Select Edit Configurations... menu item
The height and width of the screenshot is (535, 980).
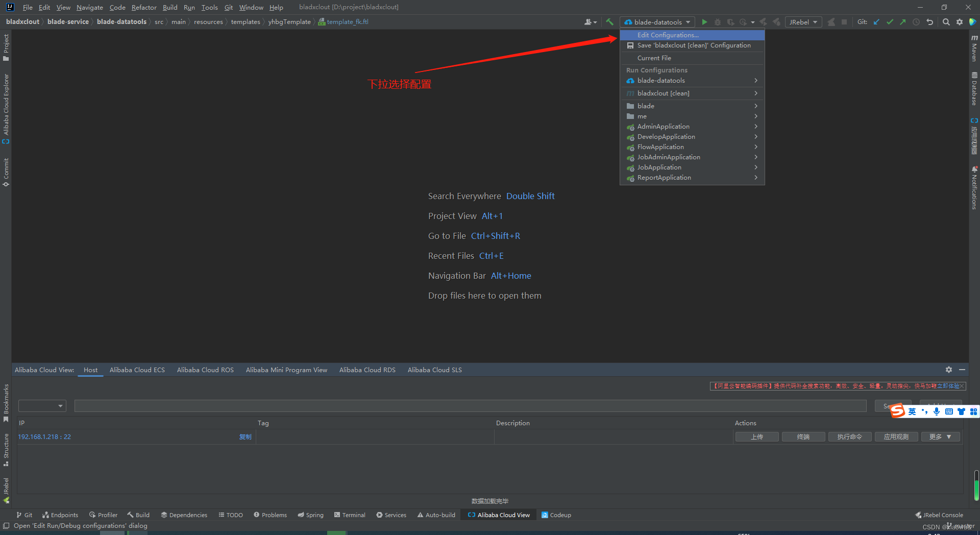pyautogui.click(x=692, y=35)
